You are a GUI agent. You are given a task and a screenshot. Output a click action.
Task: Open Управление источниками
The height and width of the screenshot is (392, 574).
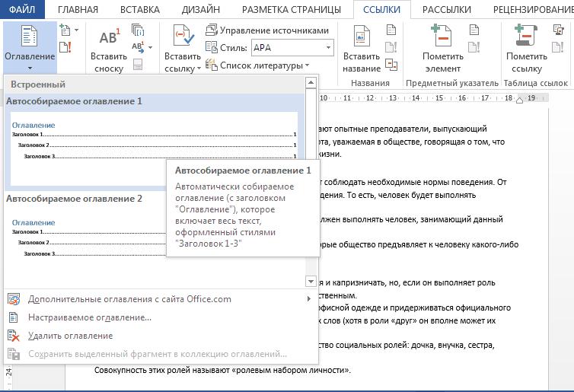(267, 30)
